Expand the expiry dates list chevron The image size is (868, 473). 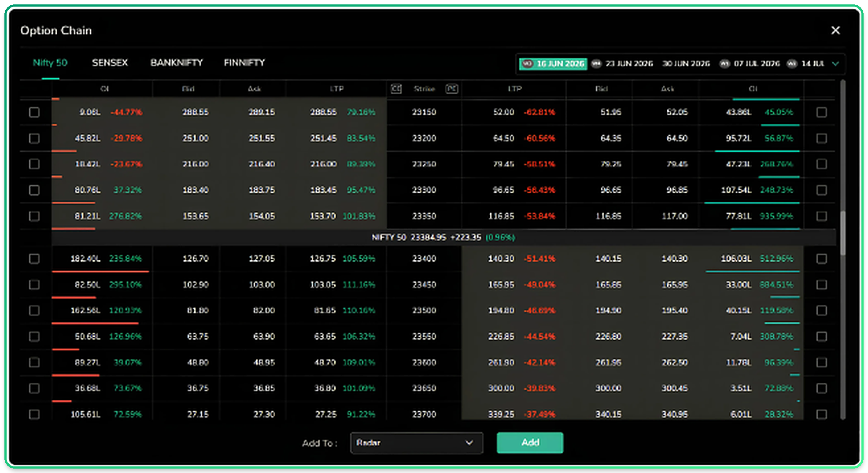835,64
